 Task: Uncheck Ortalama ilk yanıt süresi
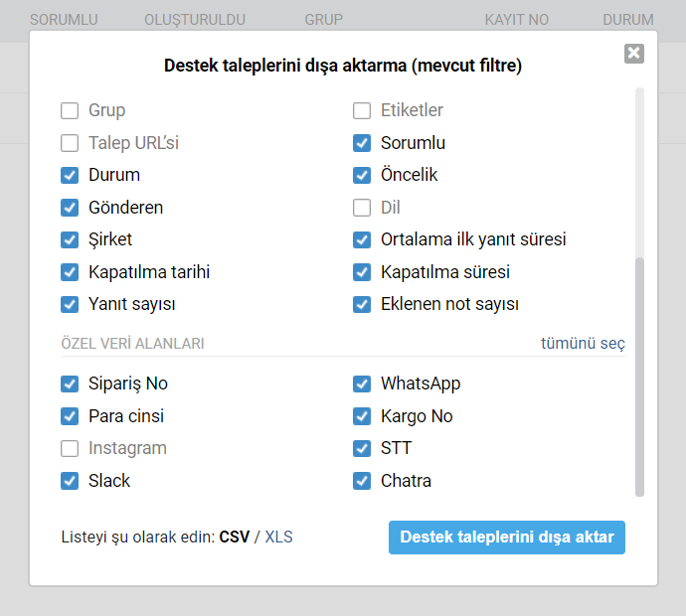362,239
